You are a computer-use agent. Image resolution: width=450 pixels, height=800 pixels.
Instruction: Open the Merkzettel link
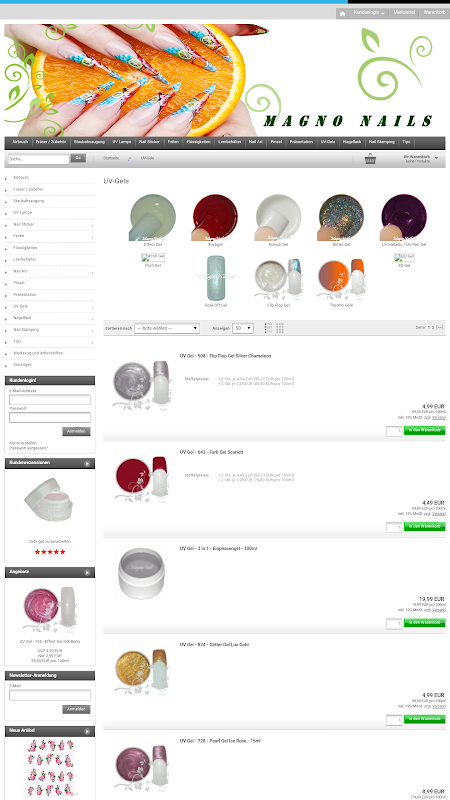tap(404, 12)
